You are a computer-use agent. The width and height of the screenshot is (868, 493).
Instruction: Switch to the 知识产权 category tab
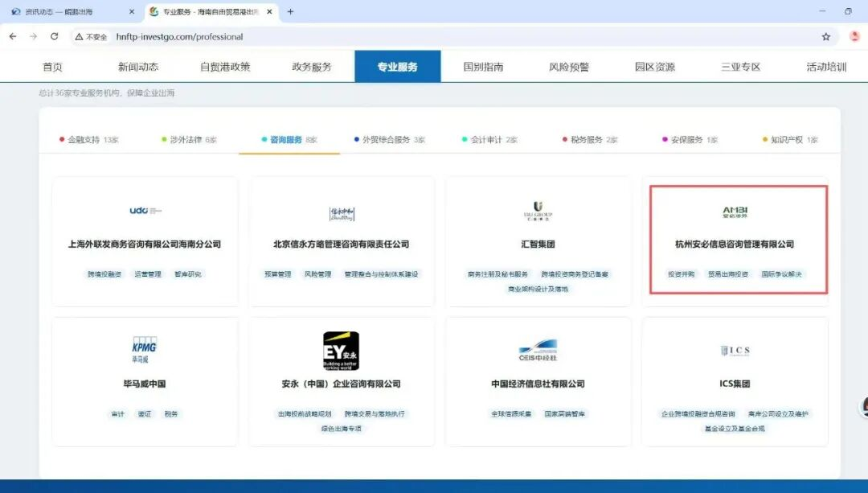click(791, 140)
